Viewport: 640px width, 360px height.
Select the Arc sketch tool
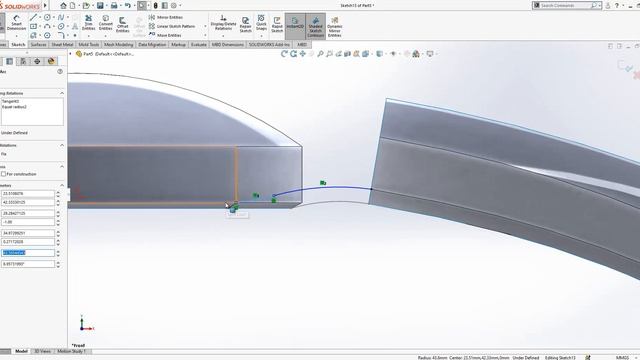[47, 26]
